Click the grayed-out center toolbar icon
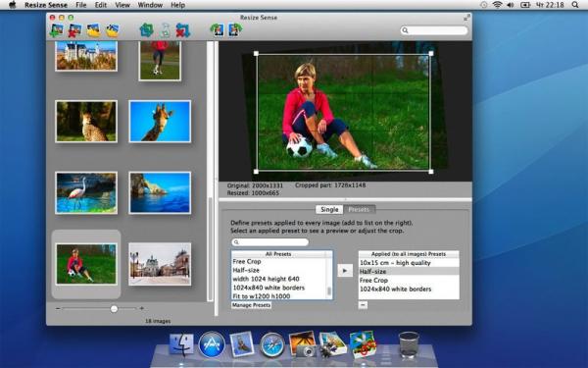The image size is (588, 368). (166, 30)
